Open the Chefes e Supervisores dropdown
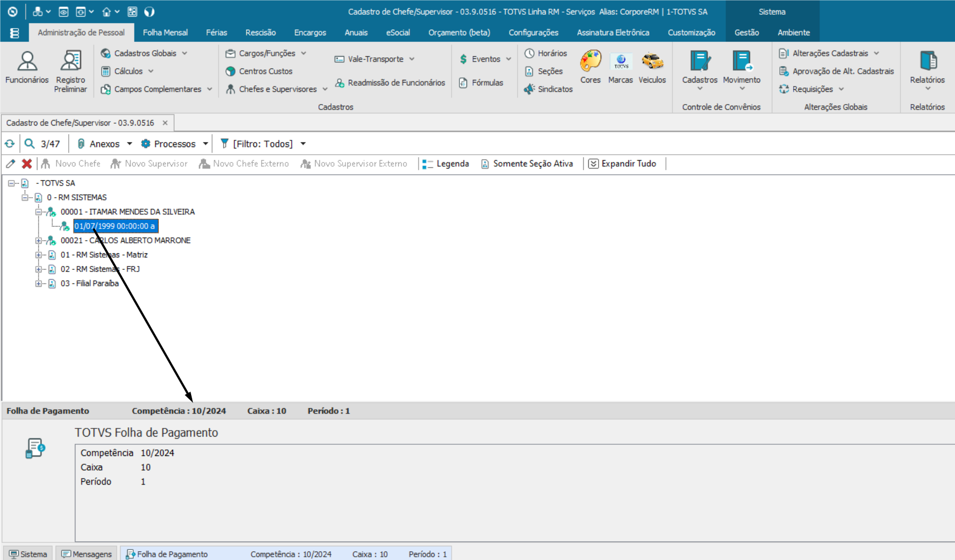Image resolution: width=955 pixels, height=560 pixels. pyautogui.click(x=276, y=89)
